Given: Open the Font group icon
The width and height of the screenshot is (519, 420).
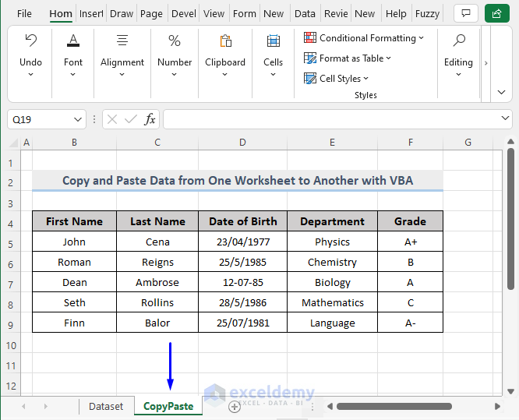Looking at the screenshot, I should [73, 41].
